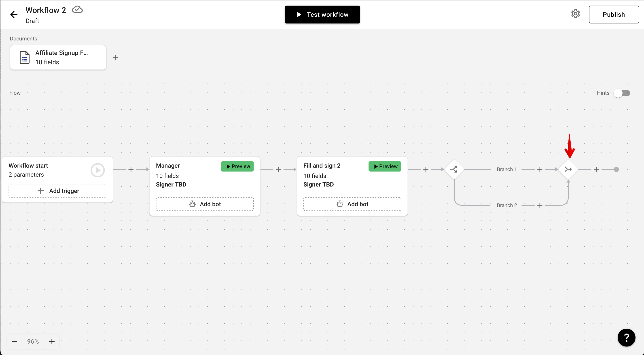Select the branch split diamond node

coord(454,169)
